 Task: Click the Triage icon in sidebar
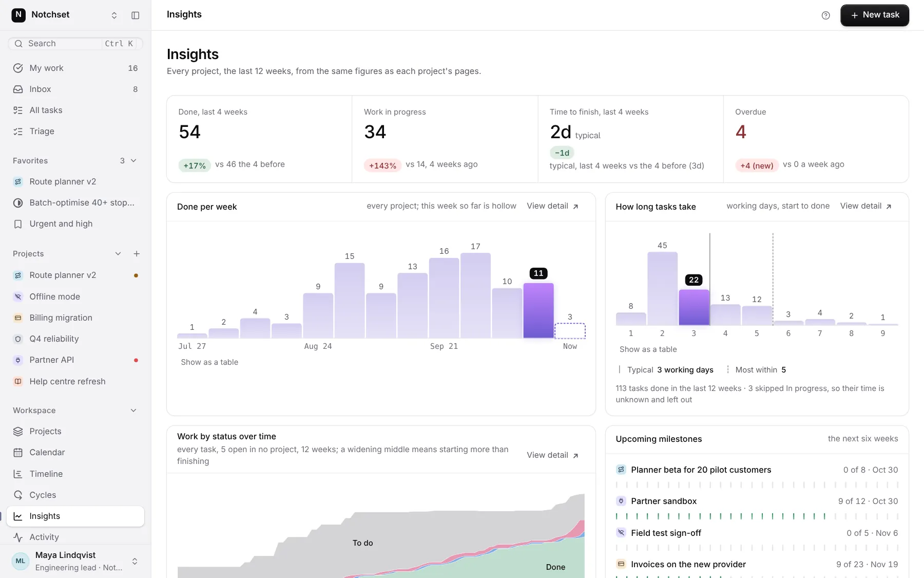click(18, 132)
